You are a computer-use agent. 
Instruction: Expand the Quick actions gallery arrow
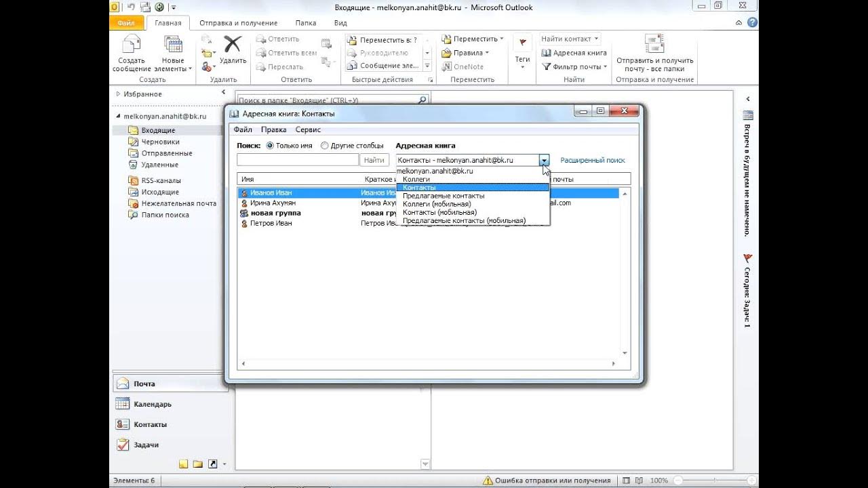[x=427, y=66]
